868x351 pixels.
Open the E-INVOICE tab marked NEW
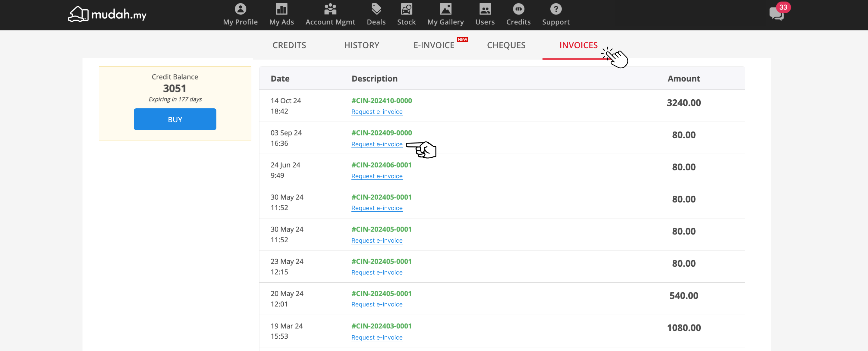click(434, 45)
